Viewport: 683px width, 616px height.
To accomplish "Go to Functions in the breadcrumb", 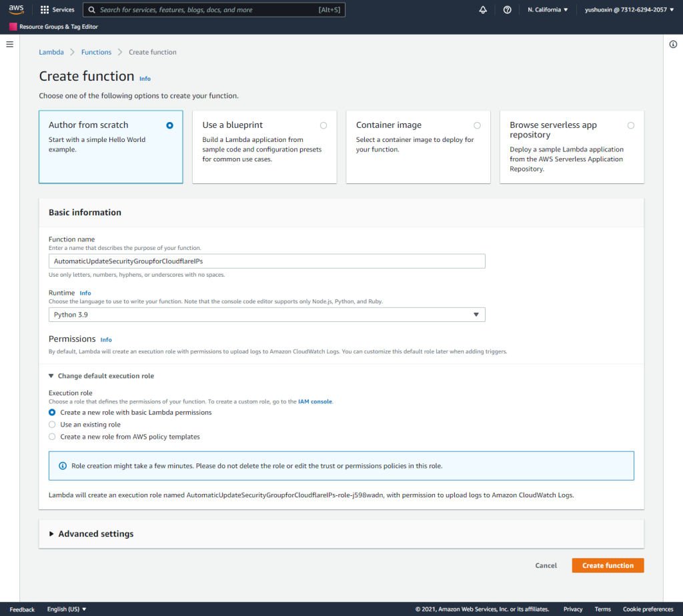I will pyautogui.click(x=96, y=52).
